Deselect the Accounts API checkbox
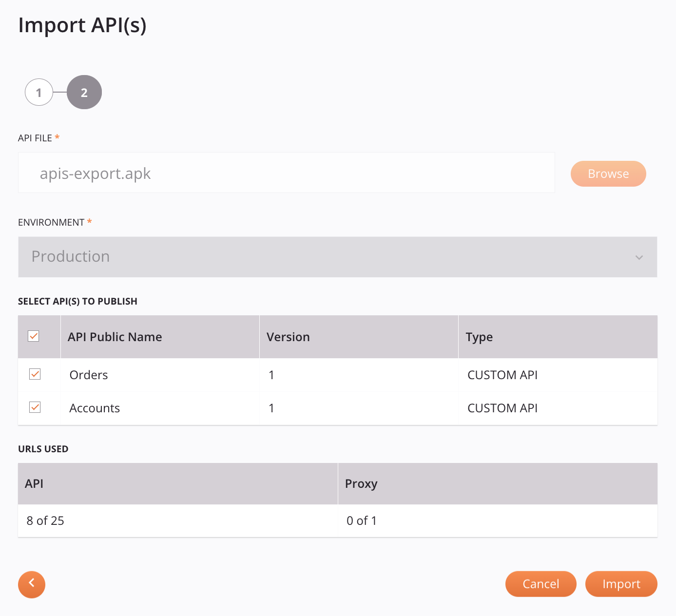This screenshot has height=616, width=676. tap(34, 407)
